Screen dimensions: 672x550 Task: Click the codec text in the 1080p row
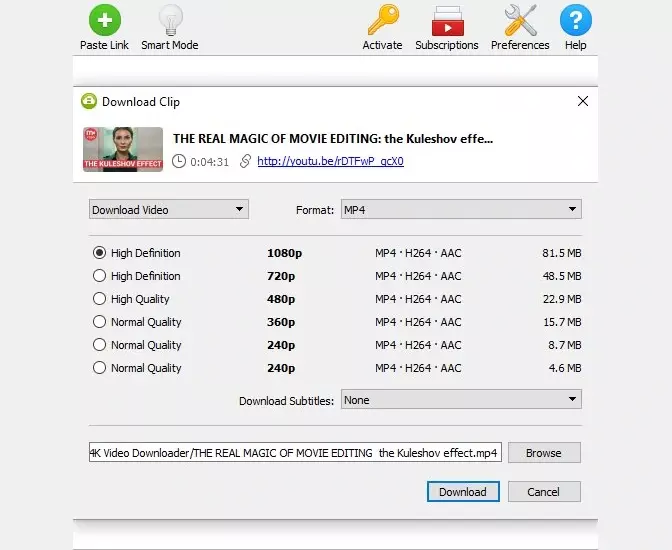click(x=418, y=253)
